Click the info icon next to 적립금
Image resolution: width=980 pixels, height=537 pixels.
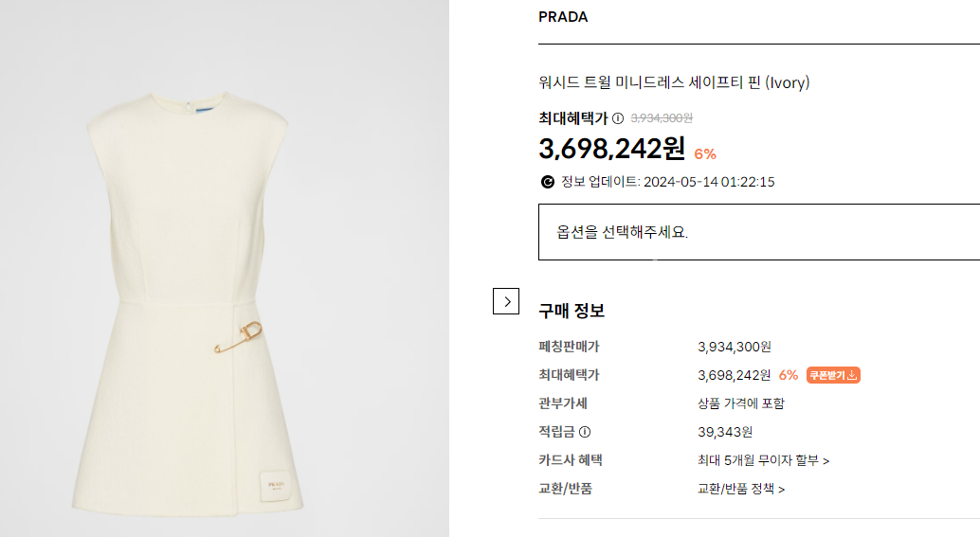coord(585,432)
